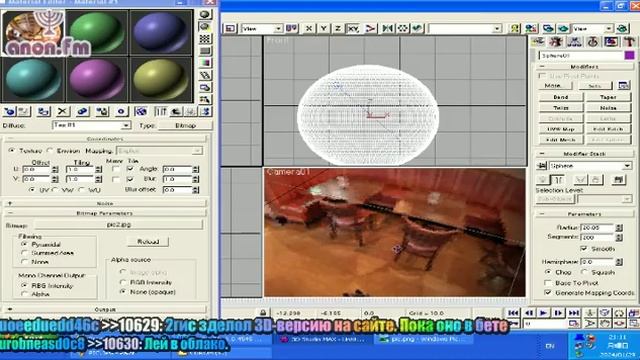
Task: Click the Bend modifier button
Action: click(561, 97)
